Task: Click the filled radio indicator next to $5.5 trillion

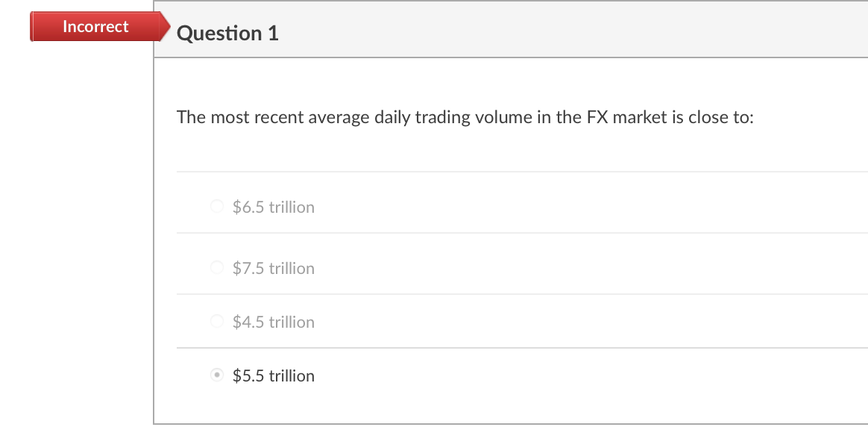Action: pyautogui.click(x=216, y=376)
